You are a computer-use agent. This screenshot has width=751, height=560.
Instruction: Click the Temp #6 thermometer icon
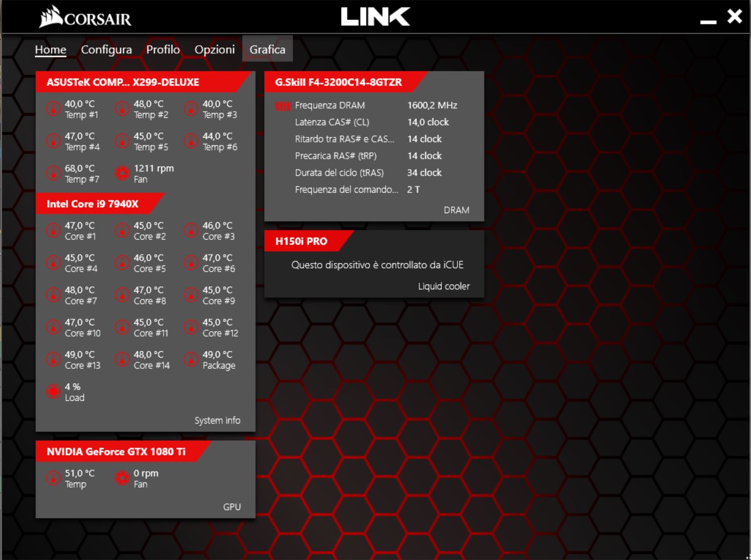(x=191, y=141)
